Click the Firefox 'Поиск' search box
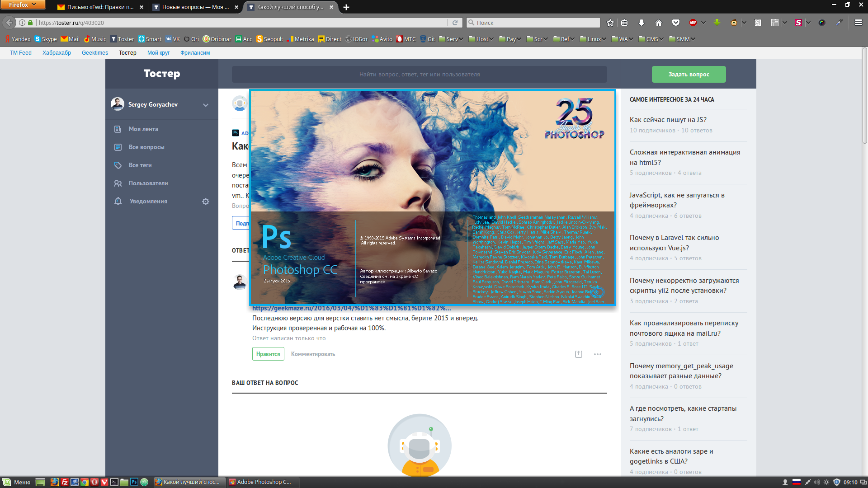 [x=533, y=23]
